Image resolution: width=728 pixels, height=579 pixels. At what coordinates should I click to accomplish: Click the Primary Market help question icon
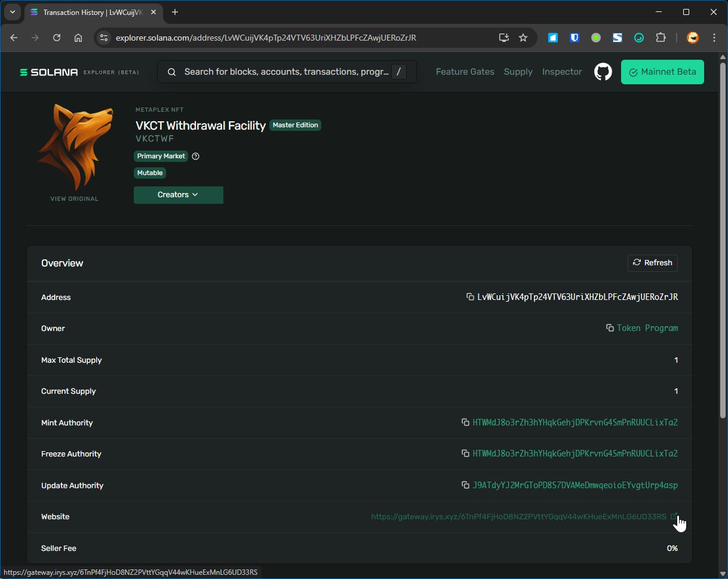click(x=195, y=157)
